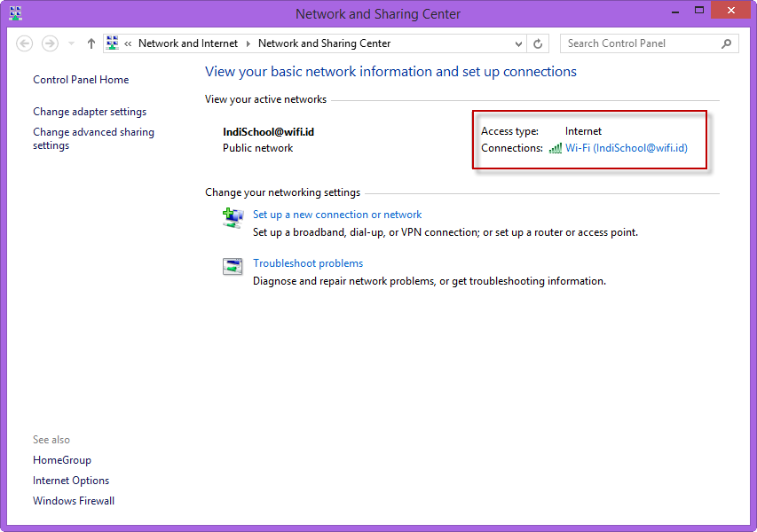Open Control Panel Home
The height and width of the screenshot is (532, 757).
pyautogui.click(x=81, y=80)
